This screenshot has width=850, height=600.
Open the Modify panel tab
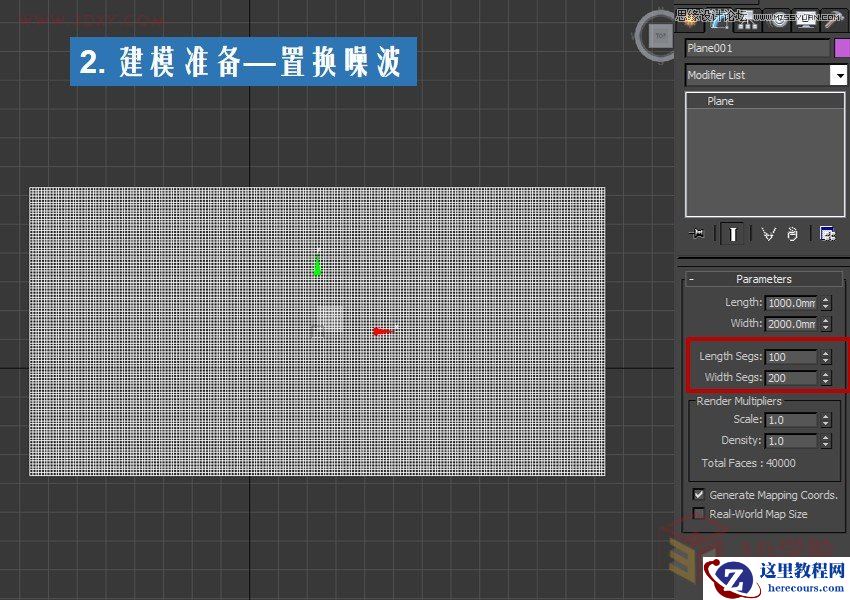pyautogui.click(x=720, y=22)
